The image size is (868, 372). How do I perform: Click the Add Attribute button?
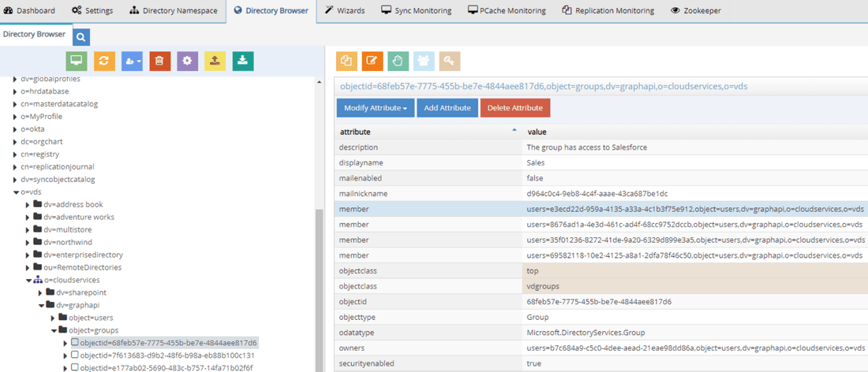click(447, 108)
